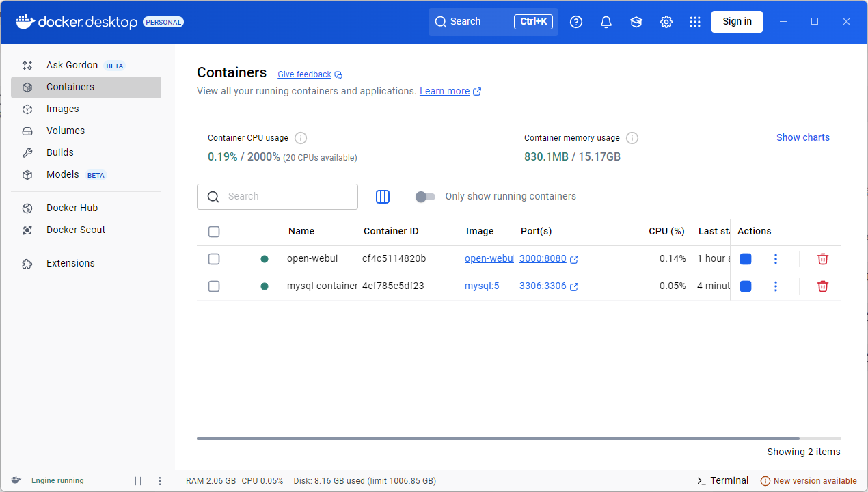Click the open-webui container name

pyautogui.click(x=312, y=259)
